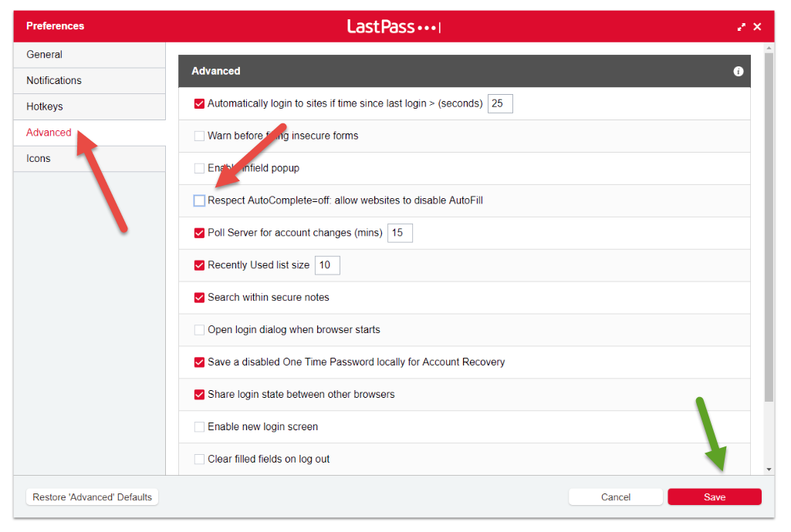Check Respect AutoComplete=off for websites
This screenshot has width=791, height=532.
pos(199,200)
